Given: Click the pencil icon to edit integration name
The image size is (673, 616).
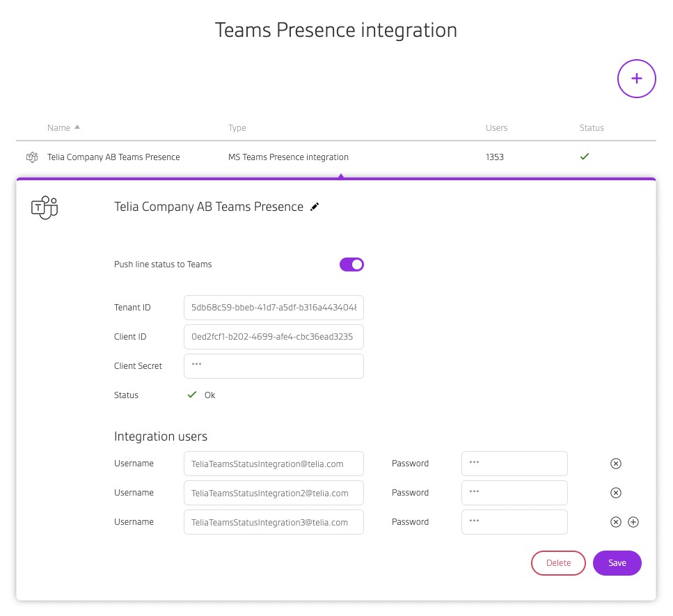Looking at the screenshot, I should (x=315, y=207).
